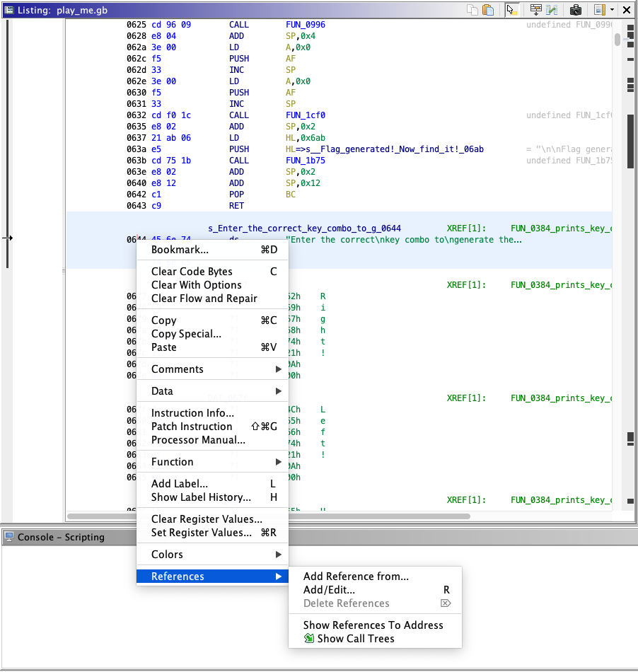Click the INC SP instruction at 0631
Image resolution: width=638 pixels, height=672 pixels.
click(x=262, y=104)
